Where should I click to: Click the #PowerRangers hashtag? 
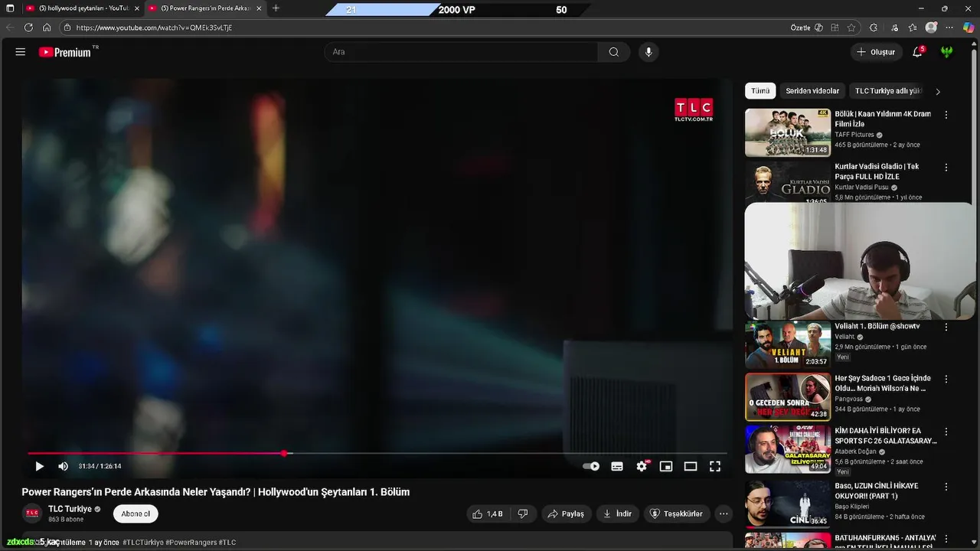191,543
